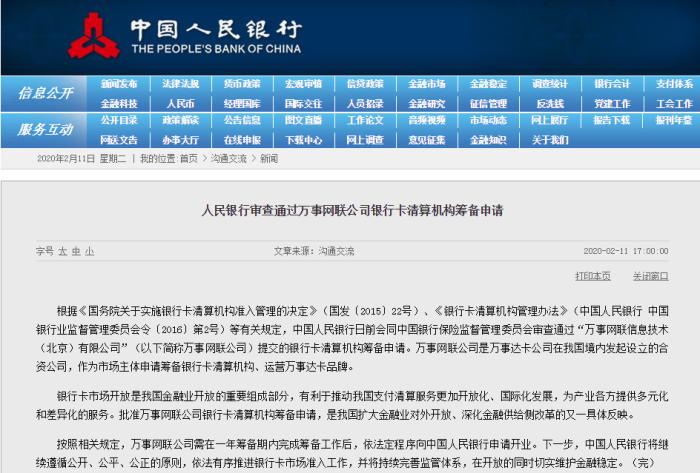Open the 调查统计 menu item
The height and width of the screenshot is (473, 700).
pyautogui.click(x=550, y=84)
